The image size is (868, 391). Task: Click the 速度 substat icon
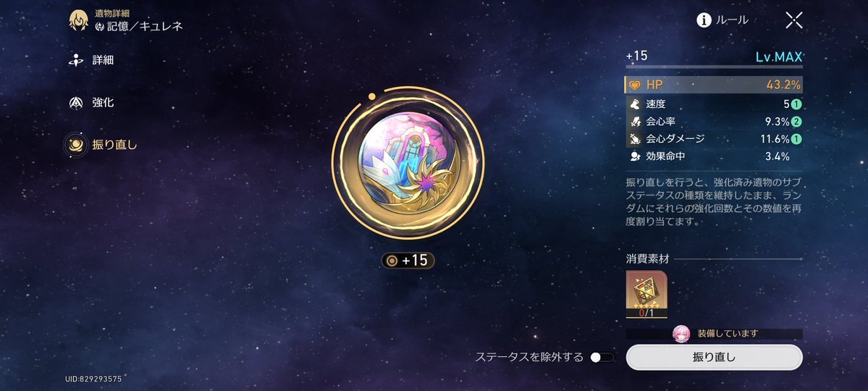(634, 104)
